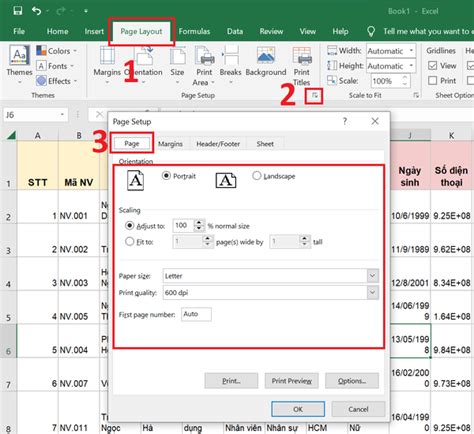
Task: Click the Save icon in the title bar
Action: point(17,11)
